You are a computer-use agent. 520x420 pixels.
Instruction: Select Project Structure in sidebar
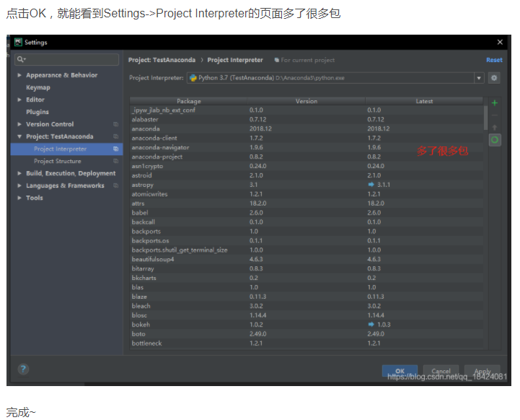coord(66,161)
